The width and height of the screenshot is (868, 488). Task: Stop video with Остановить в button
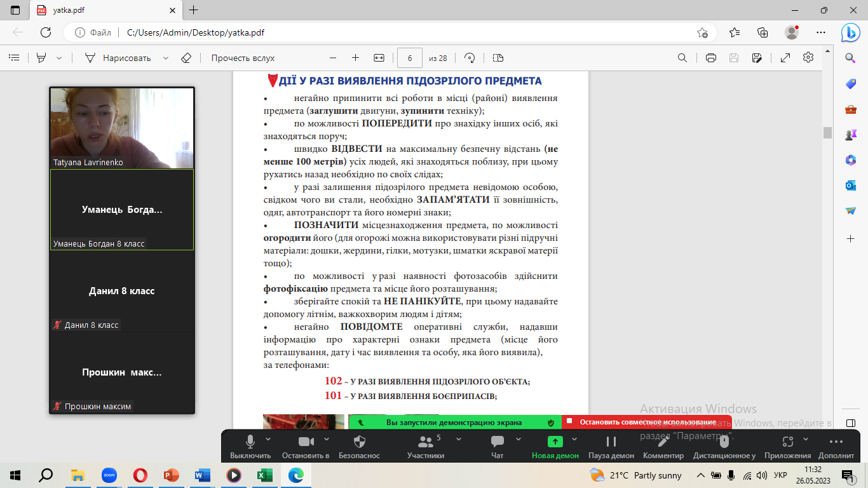click(x=306, y=447)
